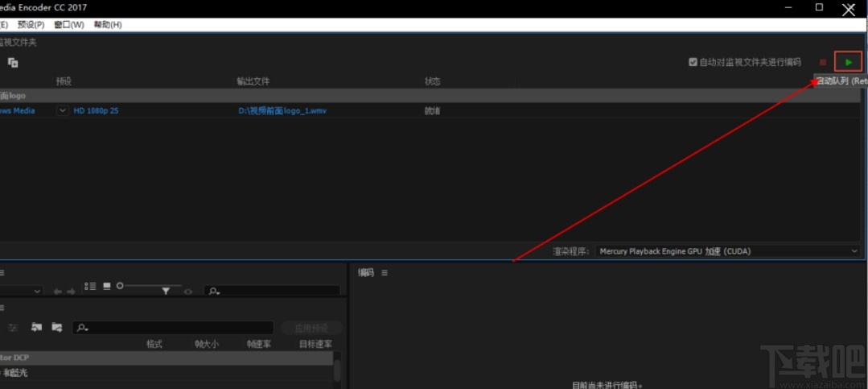Start the queue with the green play button
Viewport: 868px width, 389px height.
[848, 62]
